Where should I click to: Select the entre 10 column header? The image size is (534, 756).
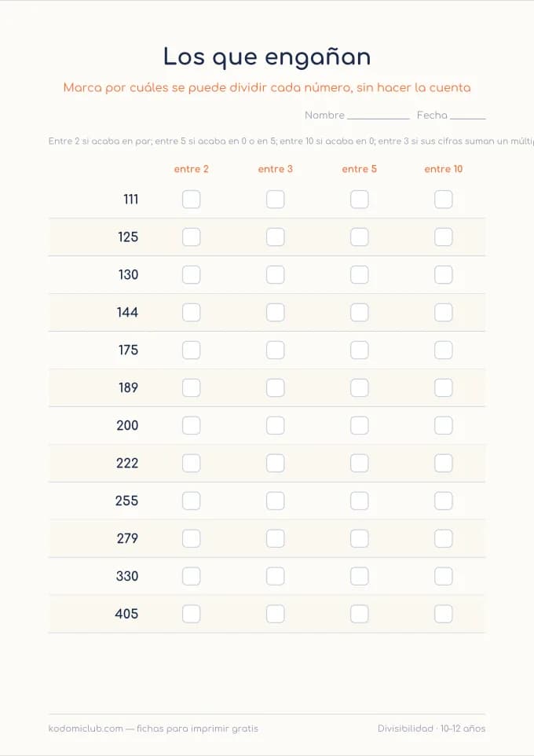pyautogui.click(x=444, y=169)
